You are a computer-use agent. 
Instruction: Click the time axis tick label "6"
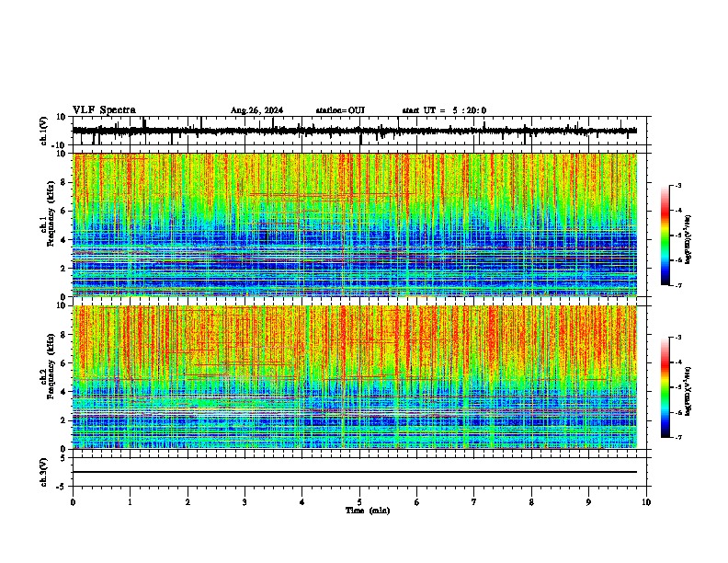tap(417, 502)
